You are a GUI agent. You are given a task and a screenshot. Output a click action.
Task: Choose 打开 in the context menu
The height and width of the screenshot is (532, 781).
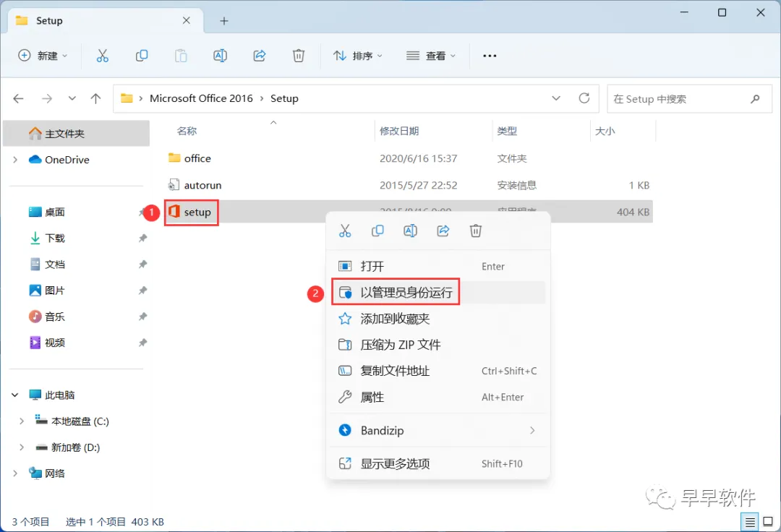(x=438, y=266)
